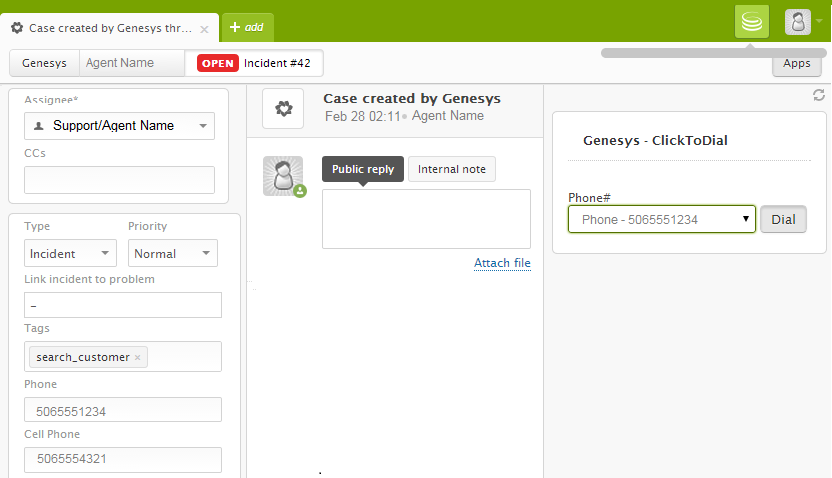Close the Case created by Genesys tab
The height and width of the screenshot is (478, 832).
pos(205,29)
